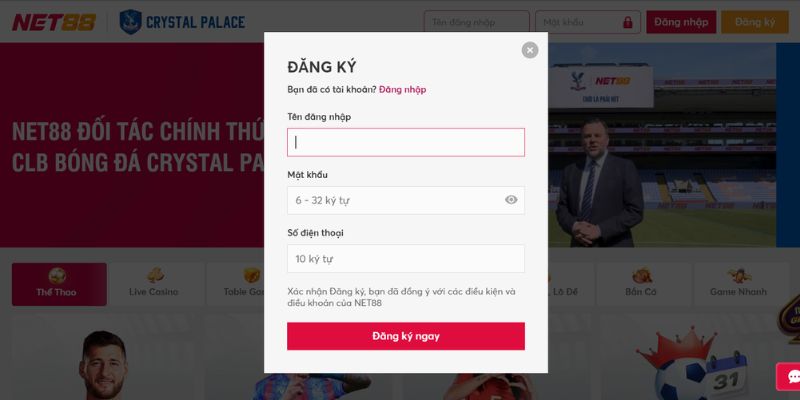The image size is (800, 400).
Task: Toggle password visibility eye icon
Action: coord(511,200)
